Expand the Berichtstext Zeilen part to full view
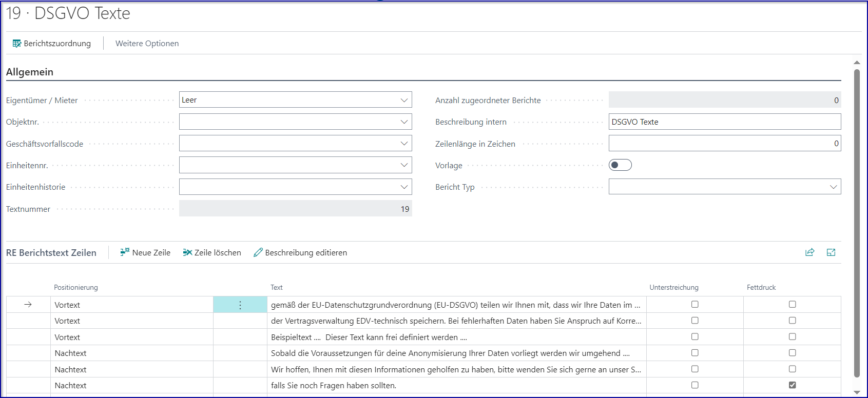 (x=831, y=252)
